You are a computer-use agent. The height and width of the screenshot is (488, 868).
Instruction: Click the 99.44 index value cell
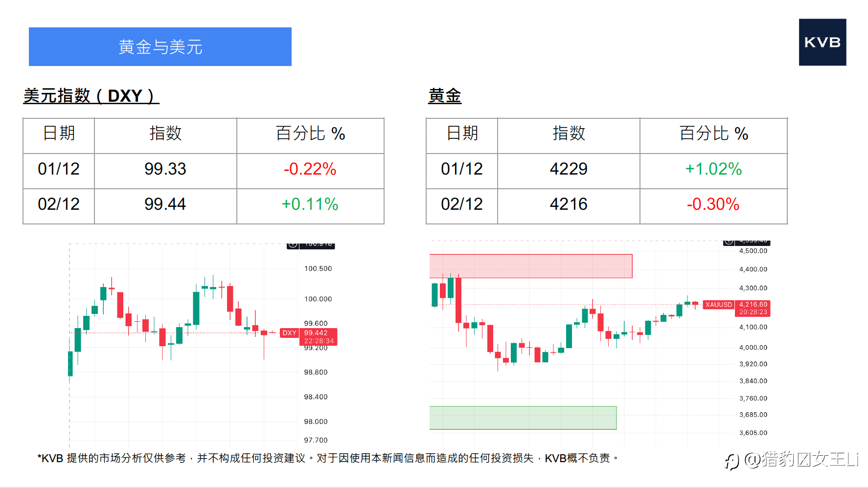point(165,204)
